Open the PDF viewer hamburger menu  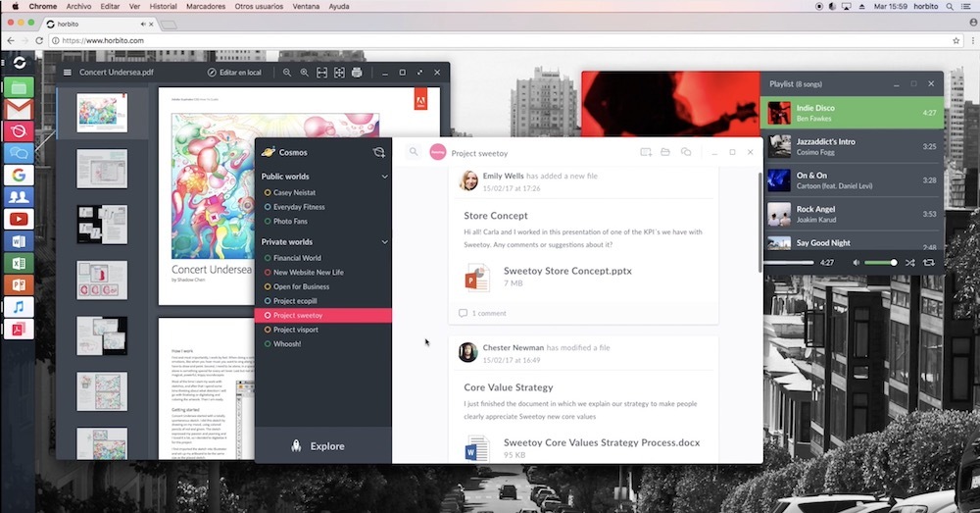68,73
